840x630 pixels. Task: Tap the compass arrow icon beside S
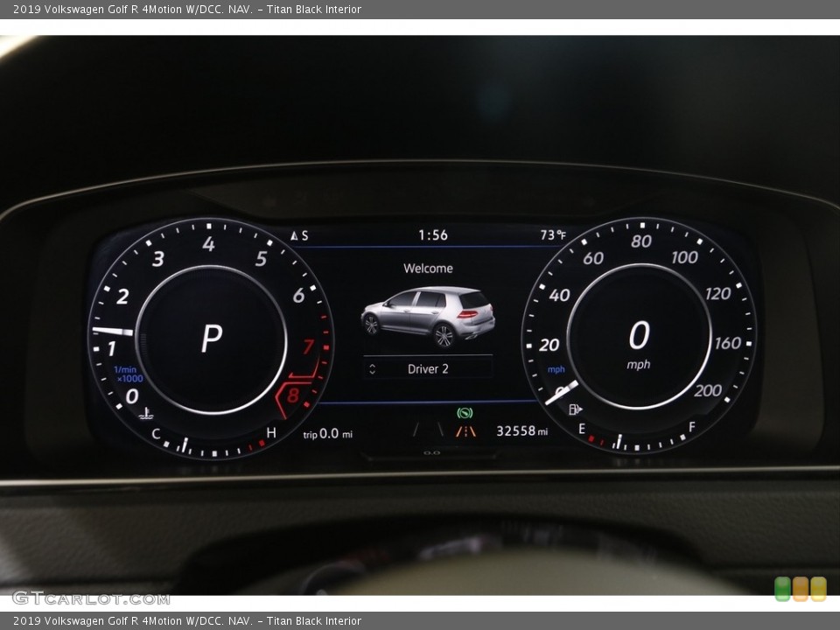[294, 235]
